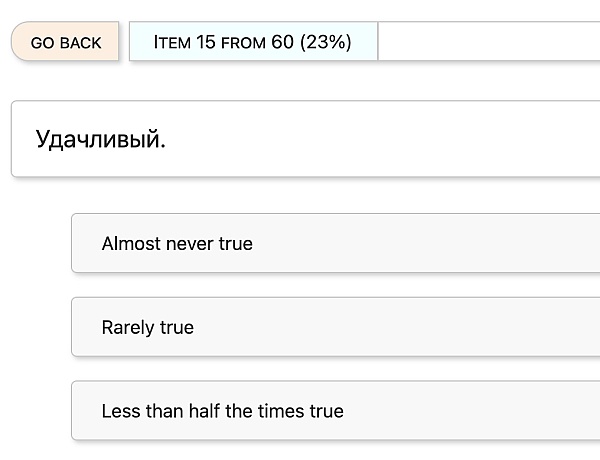Click the question text "Удачливый."

point(101,139)
